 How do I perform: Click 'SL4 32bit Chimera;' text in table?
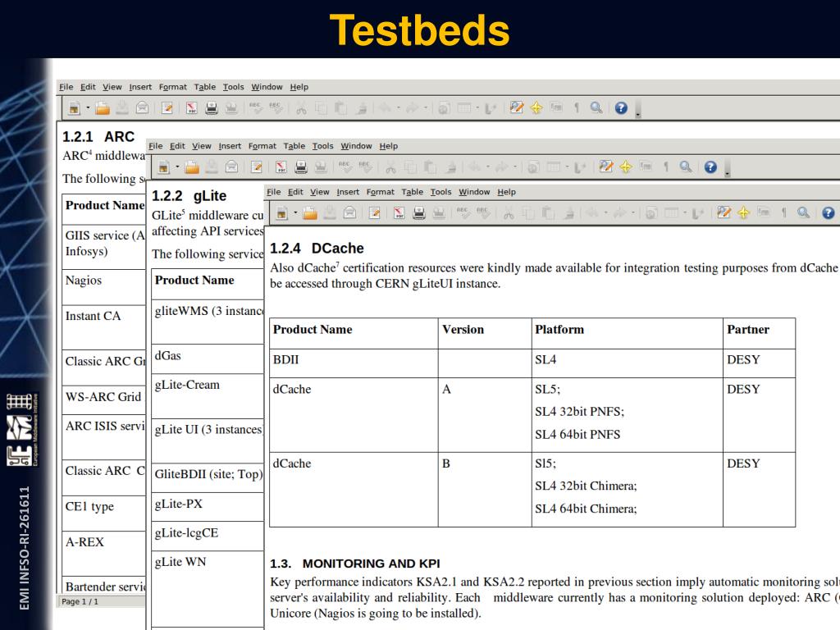tap(586, 486)
